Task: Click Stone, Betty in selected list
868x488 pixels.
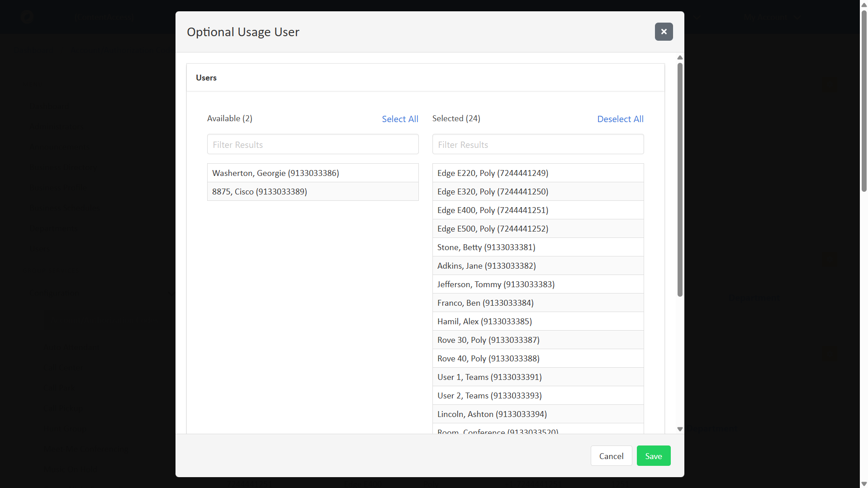Action: tap(538, 247)
